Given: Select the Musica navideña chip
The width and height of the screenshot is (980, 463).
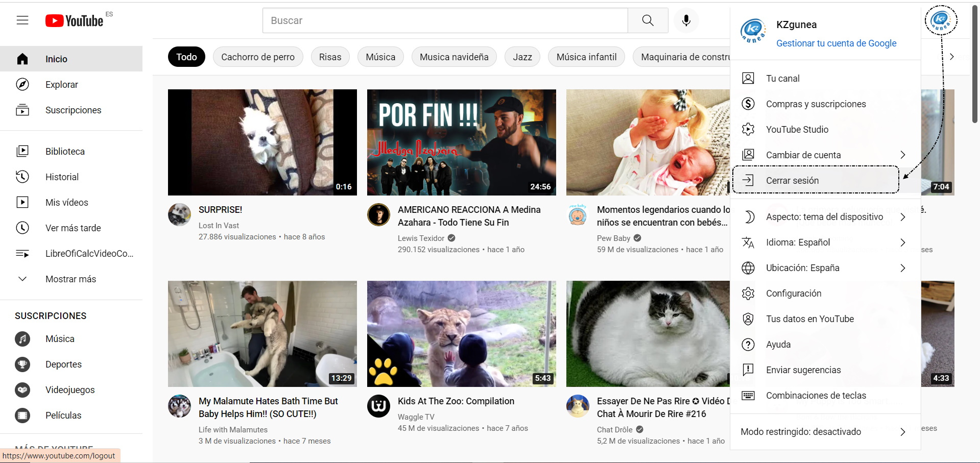Looking at the screenshot, I should coord(454,57).
